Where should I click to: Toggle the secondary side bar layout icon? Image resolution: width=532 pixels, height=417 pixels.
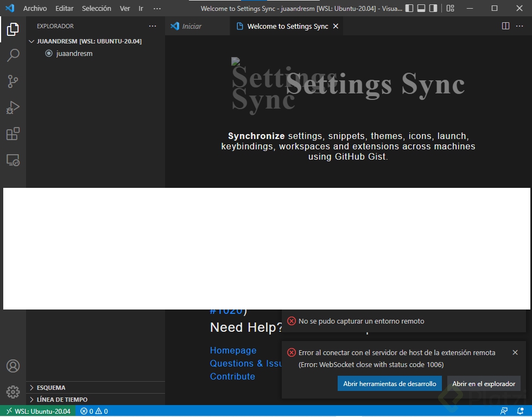pos(433,8)
